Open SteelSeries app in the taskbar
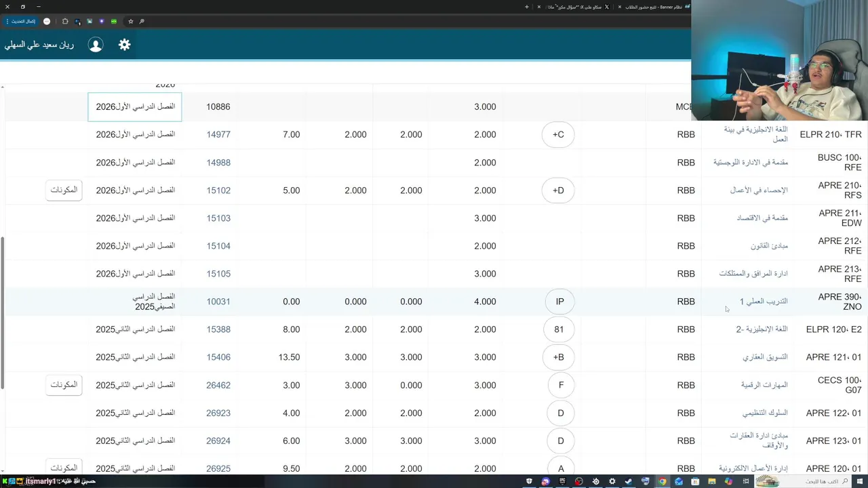The height and width of the screenshot is (488, 868). 596,481
